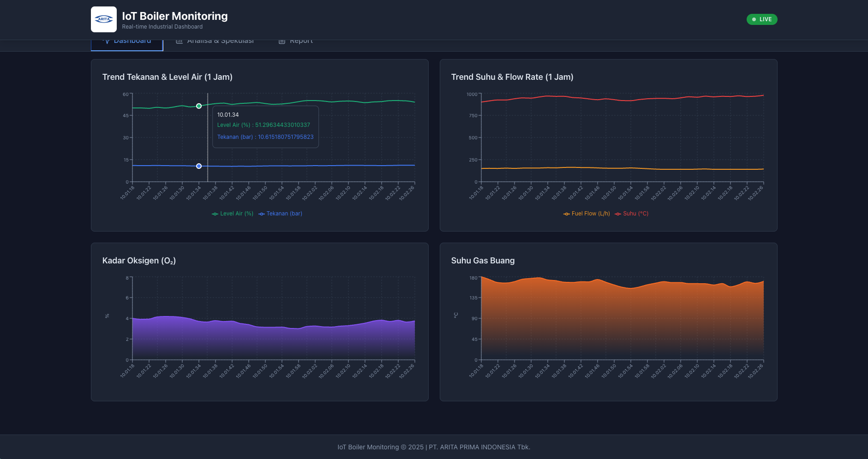Viewport: 868px width, 459px height.
Task: Click the Dashboard tab's pulse icon
Action: tap(106, 42)
